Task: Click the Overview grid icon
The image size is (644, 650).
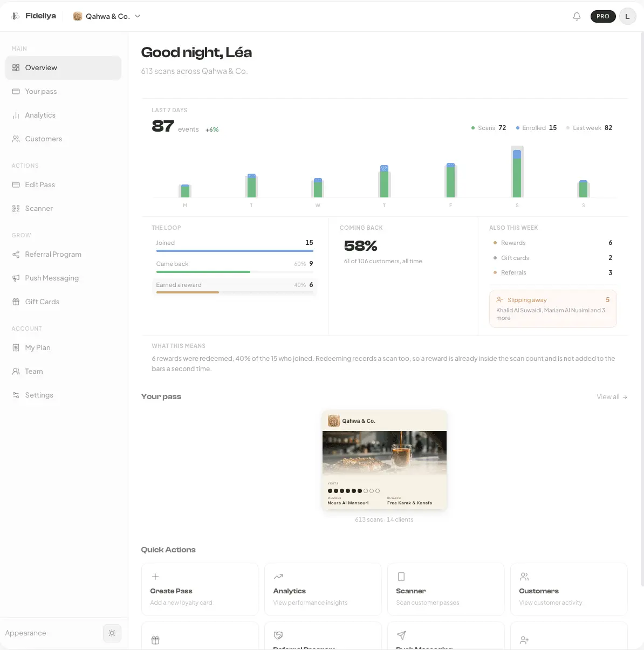Action: [x=16, y=67]
